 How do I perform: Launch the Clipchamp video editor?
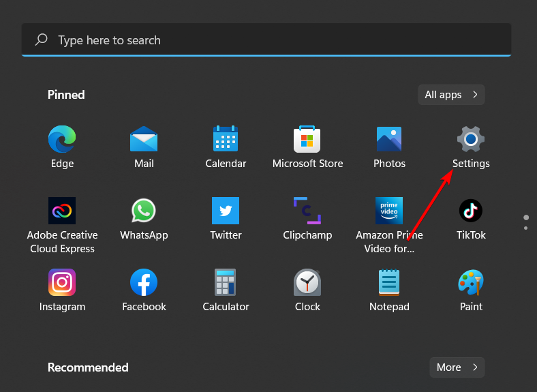pos(307,211)
